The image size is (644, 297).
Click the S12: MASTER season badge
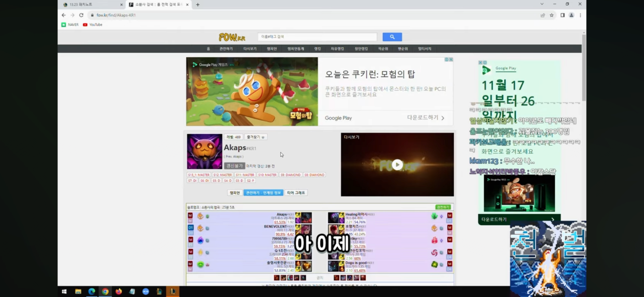(x=222, y=175)
